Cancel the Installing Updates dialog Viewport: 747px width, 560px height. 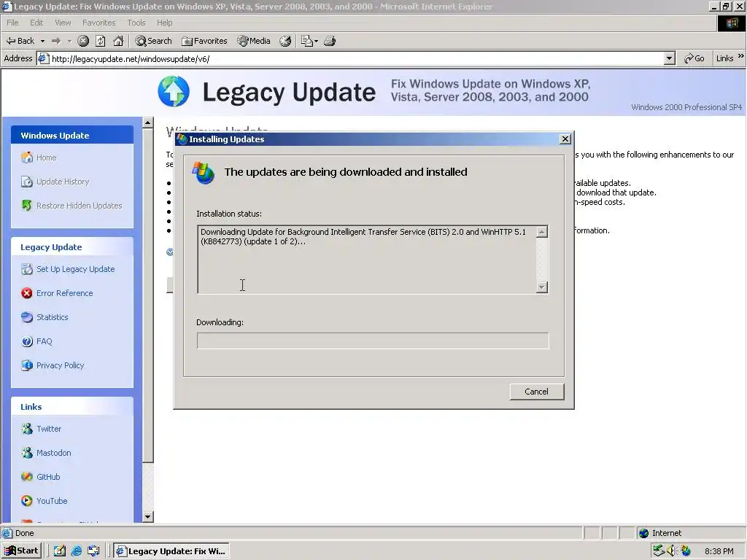[x=537, y=392]
